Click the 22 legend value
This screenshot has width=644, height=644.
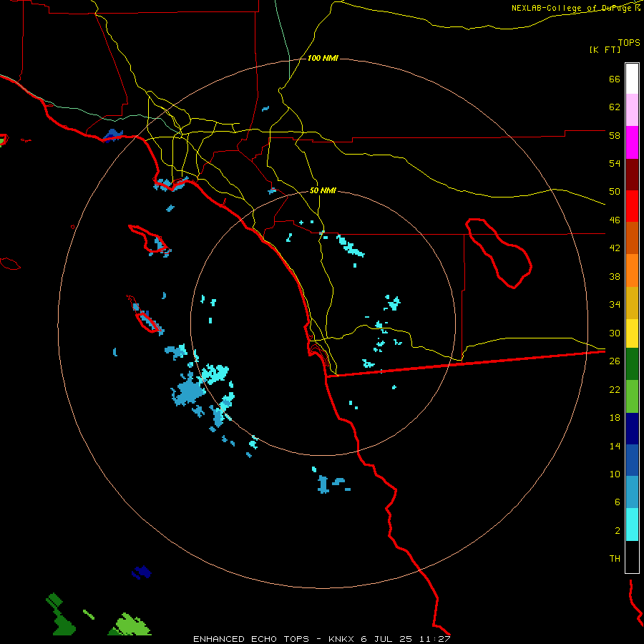point(615,389)
